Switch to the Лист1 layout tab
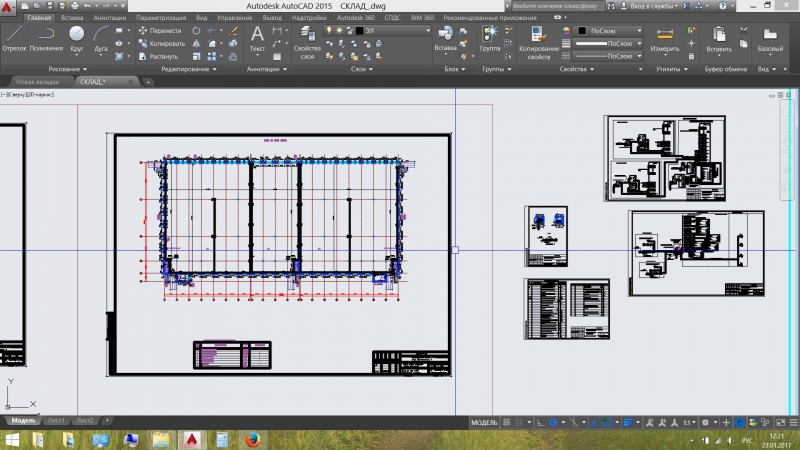The image size is (800, 450). tap(57, 420)
